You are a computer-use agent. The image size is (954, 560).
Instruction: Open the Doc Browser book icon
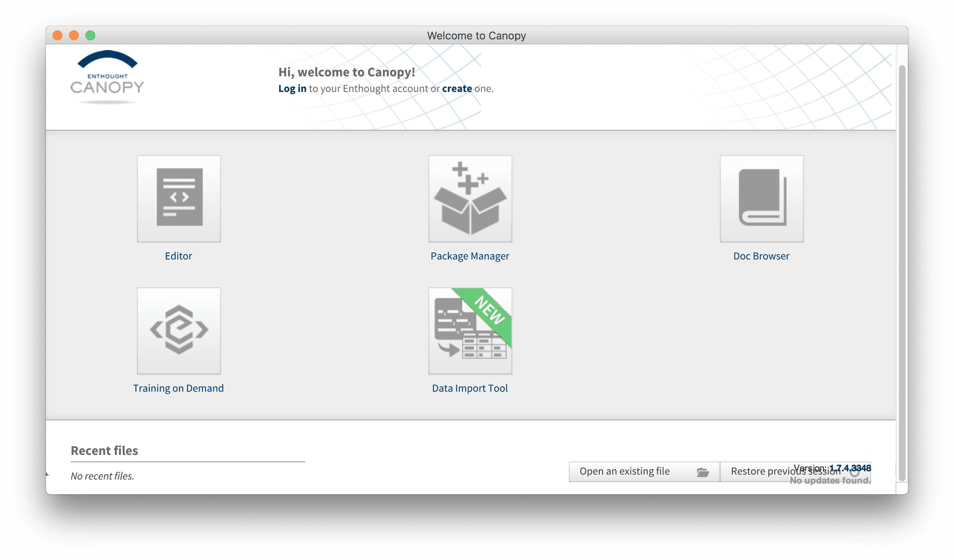[761, 199]
